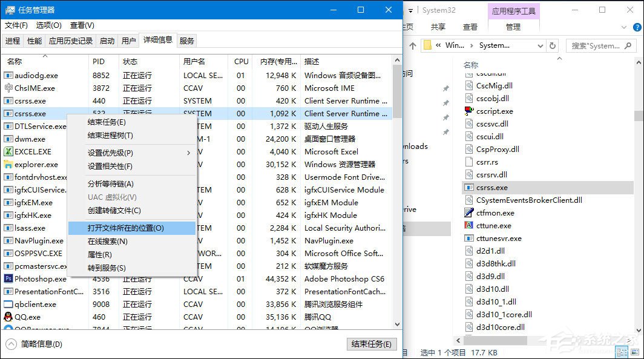Click the address path chevron before Win...

[x=438, y=45]
